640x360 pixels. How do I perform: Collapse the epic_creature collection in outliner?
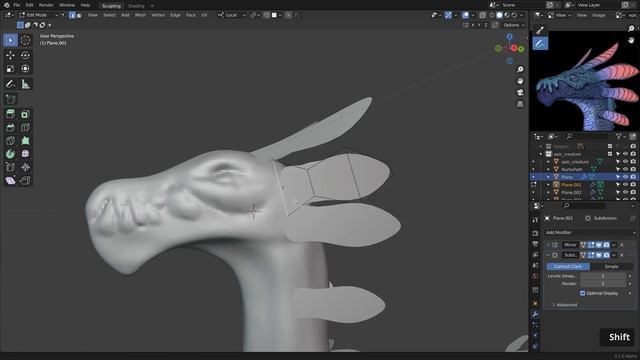click(541, 154)
